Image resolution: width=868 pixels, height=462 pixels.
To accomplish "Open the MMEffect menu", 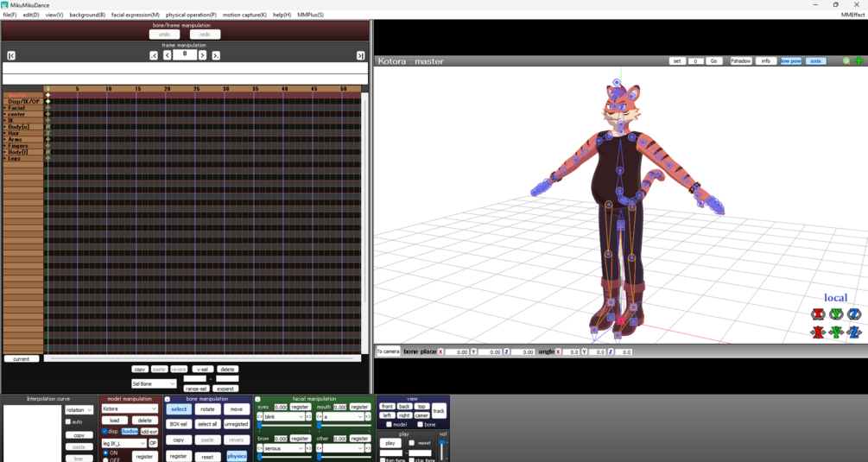I will (x=852, y=15).
